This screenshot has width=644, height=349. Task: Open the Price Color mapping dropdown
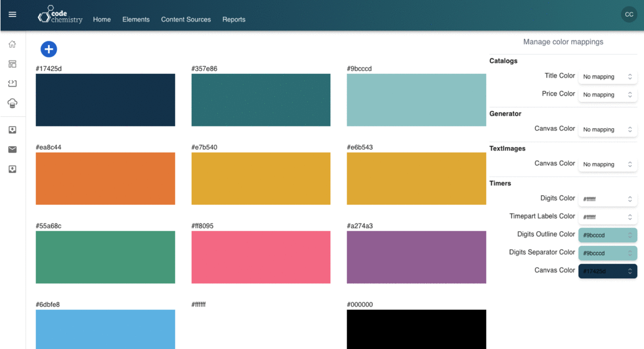click(x=607, y=95)
